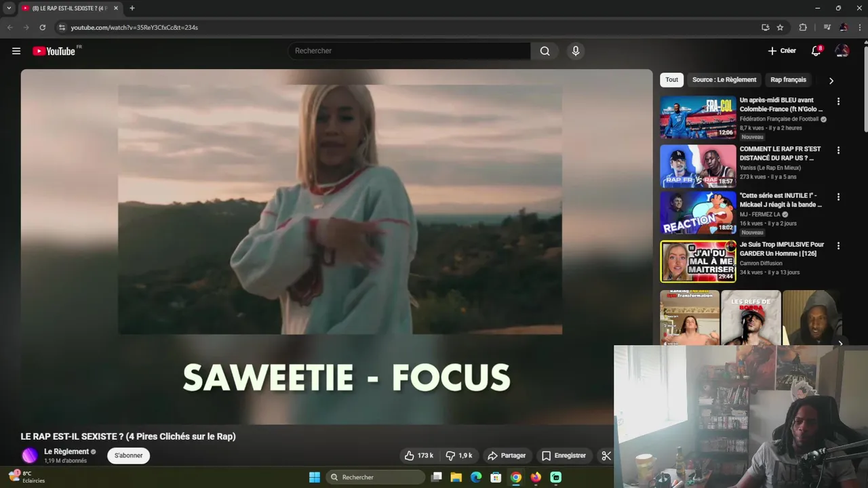Open Windows Start menu
The image size is (868, 488).
315,477
